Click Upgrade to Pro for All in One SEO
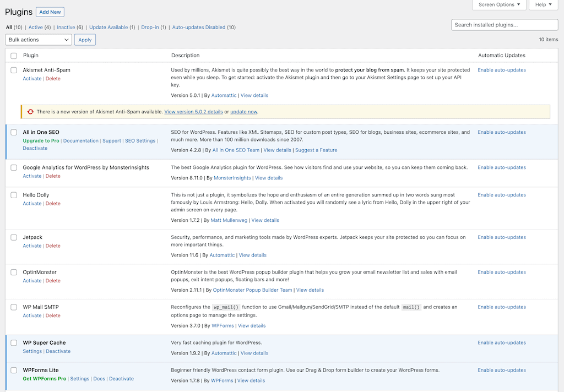Image resolution: width=564 pixels, height=392 pixels. 41,141
